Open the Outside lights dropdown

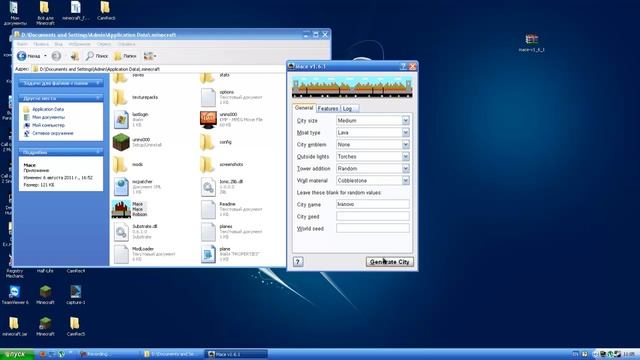[x=405, y=156]
